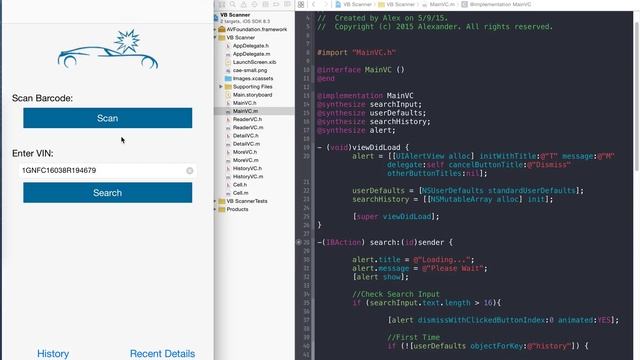Viewport: 640px width, 360px height.
Task: Show the Project navigator tab icon
Action: 222,4
